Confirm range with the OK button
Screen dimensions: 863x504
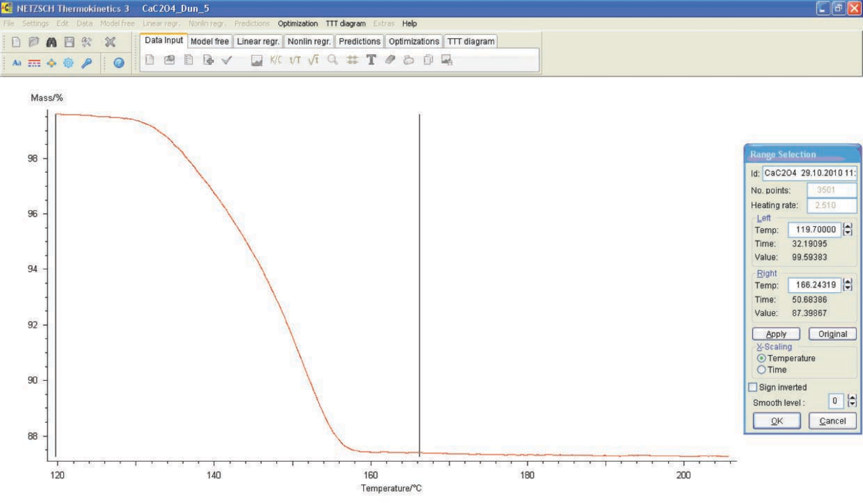777,421
